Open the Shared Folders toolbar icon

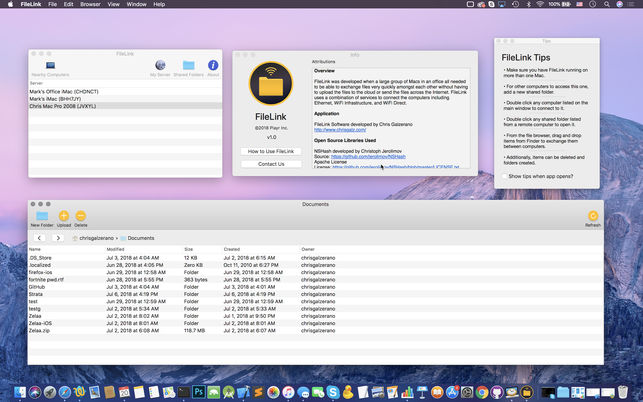[x=188, y=67]
